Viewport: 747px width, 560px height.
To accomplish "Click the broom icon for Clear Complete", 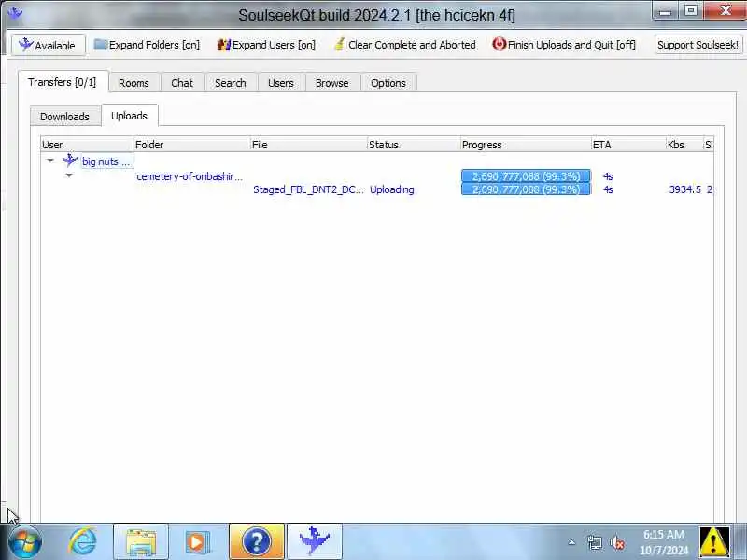I will click(x=339, y=44).
